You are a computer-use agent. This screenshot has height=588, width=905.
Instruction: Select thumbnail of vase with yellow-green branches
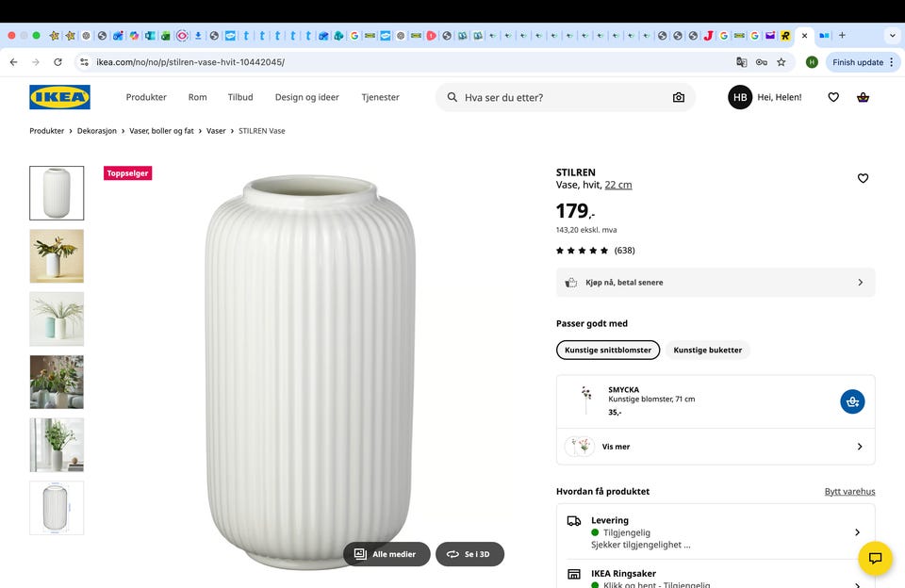[x=57, y=256]
